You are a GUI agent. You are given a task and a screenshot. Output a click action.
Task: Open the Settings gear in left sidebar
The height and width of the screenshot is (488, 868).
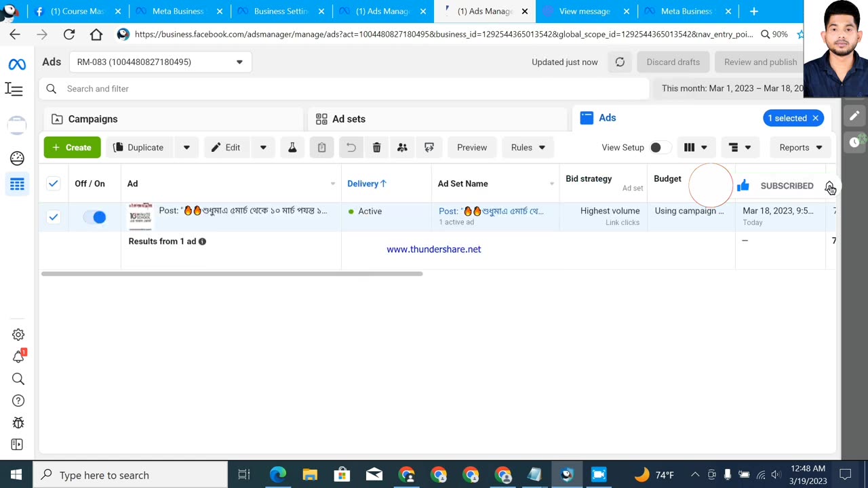[x=18, y=334]
